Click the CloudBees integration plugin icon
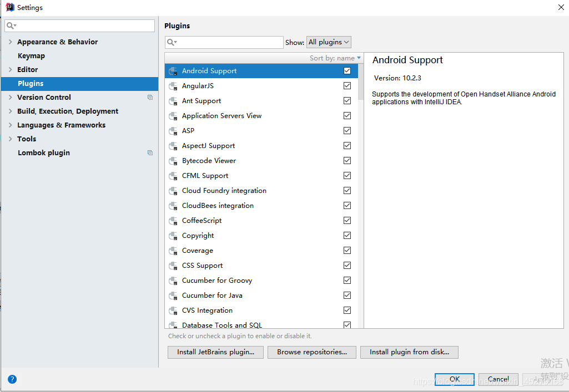Image resolution: width=569 pixels, height=392 pixels. coord(173,206)
